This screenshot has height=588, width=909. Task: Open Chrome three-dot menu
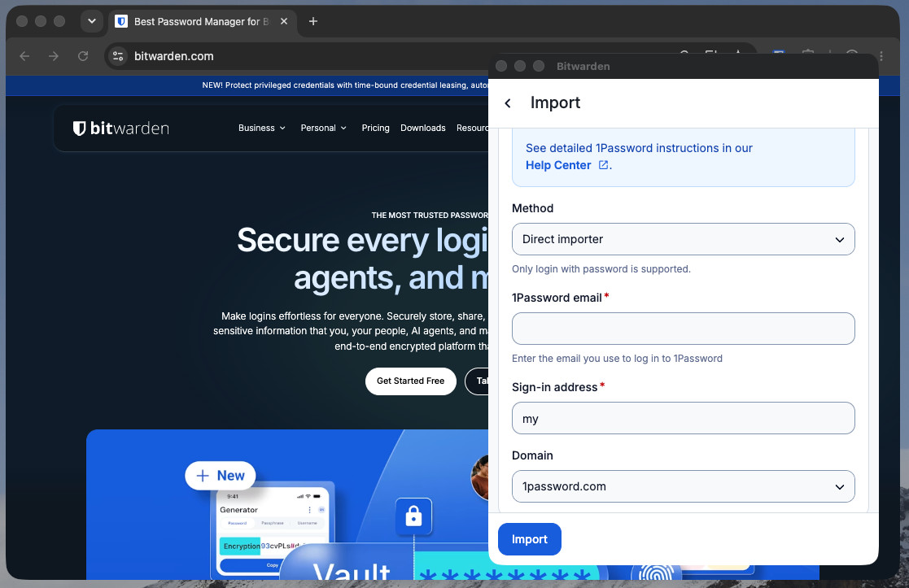pyautogui.click(x=881, y=56)
